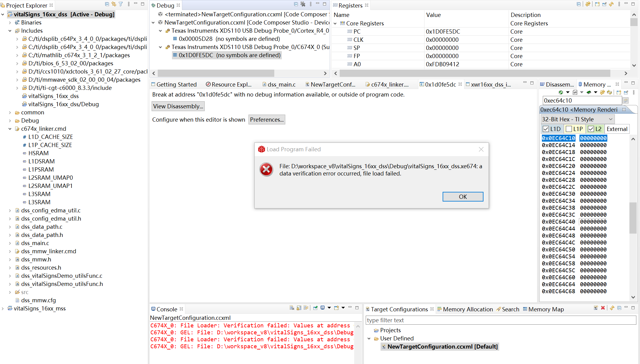Switch to the Memory Map tab
The height and width of the screenshot is (364, 640).
click(543, 309)
